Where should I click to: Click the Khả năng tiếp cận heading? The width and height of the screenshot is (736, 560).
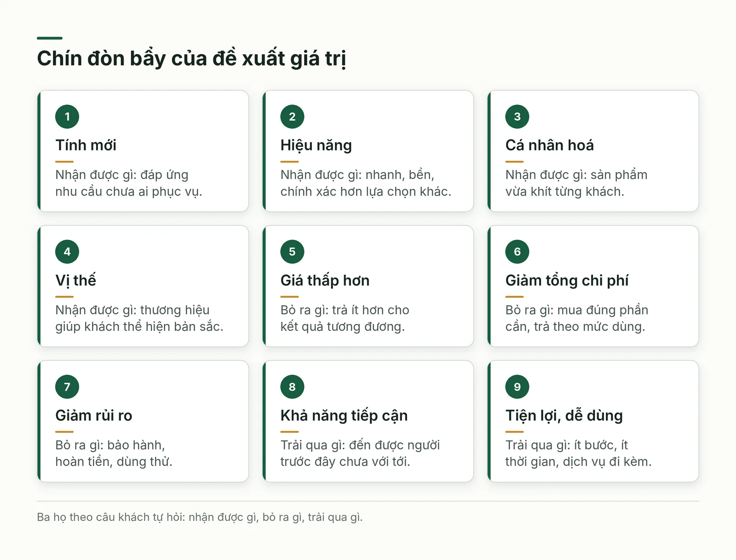344,416
